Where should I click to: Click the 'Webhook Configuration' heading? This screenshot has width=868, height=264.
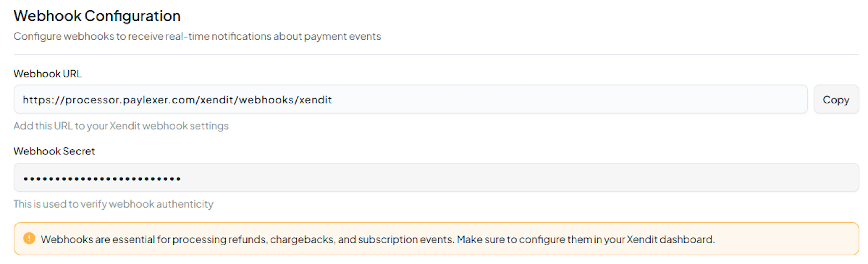(97, 16)
